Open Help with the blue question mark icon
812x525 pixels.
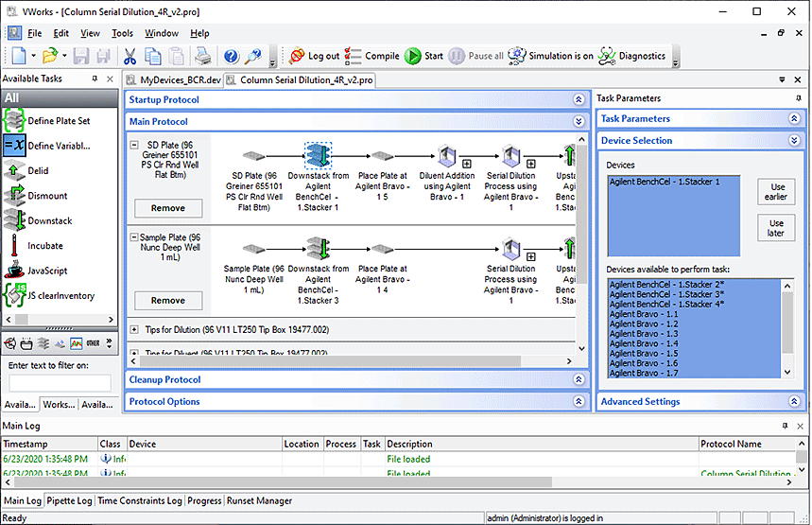coord(231,56)
